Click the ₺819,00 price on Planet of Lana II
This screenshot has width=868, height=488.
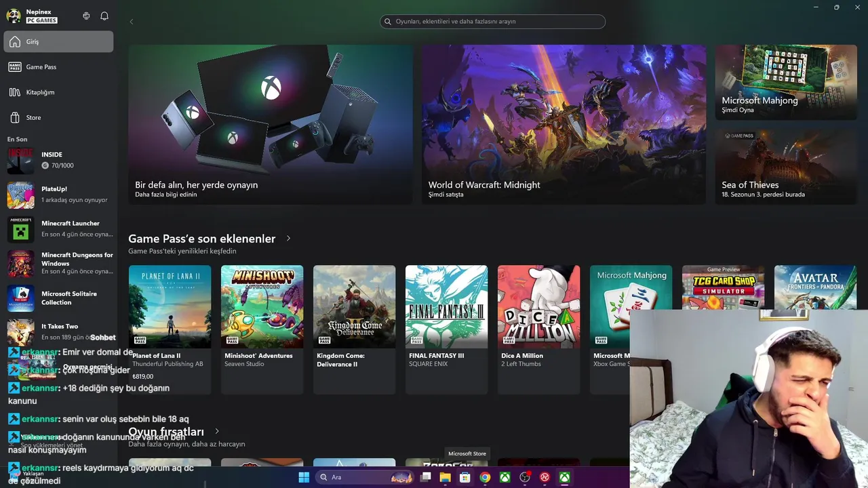(x=143, y=376)
